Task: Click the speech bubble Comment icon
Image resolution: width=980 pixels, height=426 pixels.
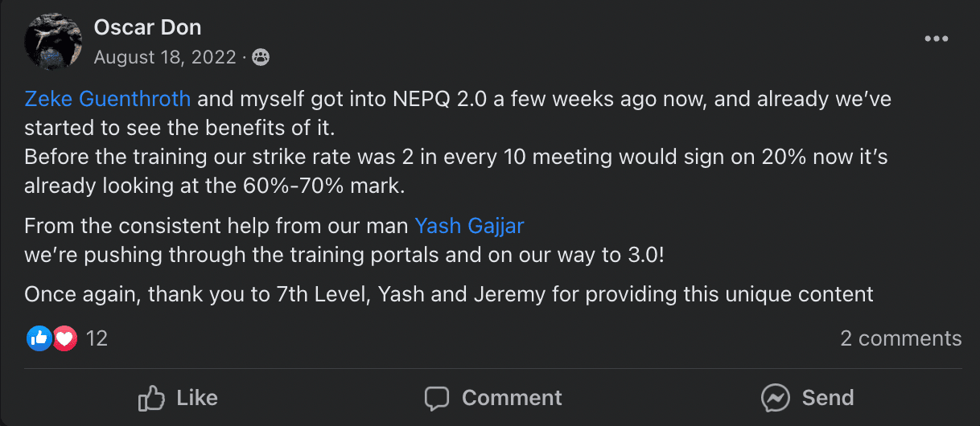Action: [437, 398]
